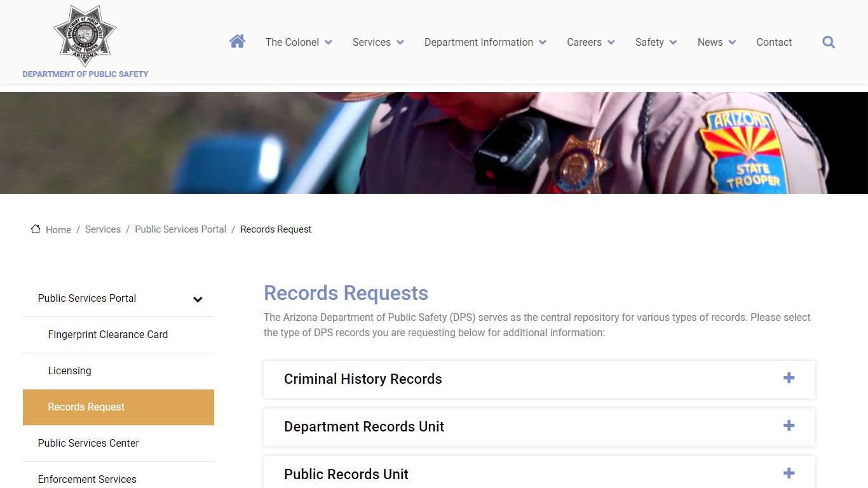The width and height of the screenshot is (868, 488).
Task: Click Services breadcrumb link
Action: 103,229
